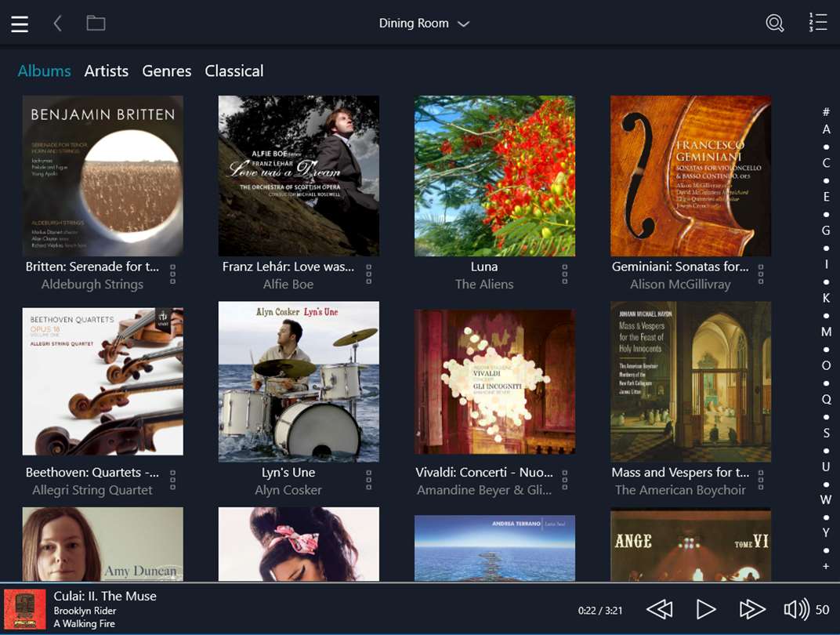Select the Alyn Cosker artist name
The height and width of the screenshot is (635, 840).
288,490
